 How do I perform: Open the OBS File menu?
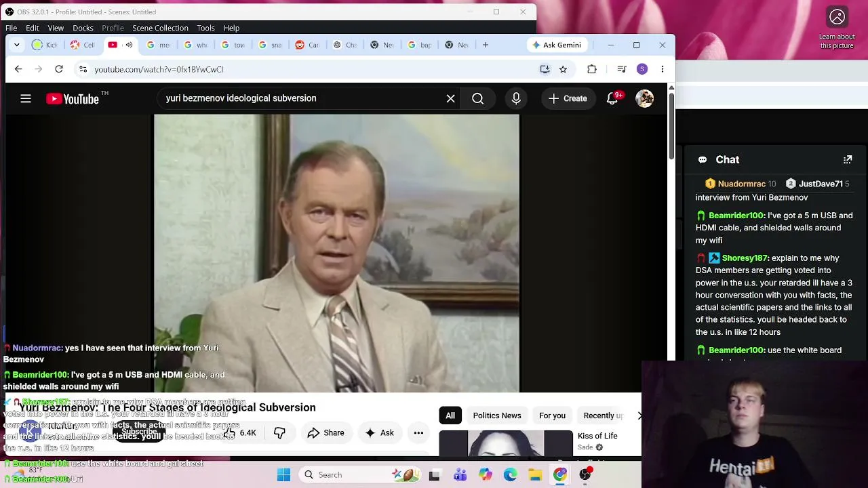click(x=12, y=28)
